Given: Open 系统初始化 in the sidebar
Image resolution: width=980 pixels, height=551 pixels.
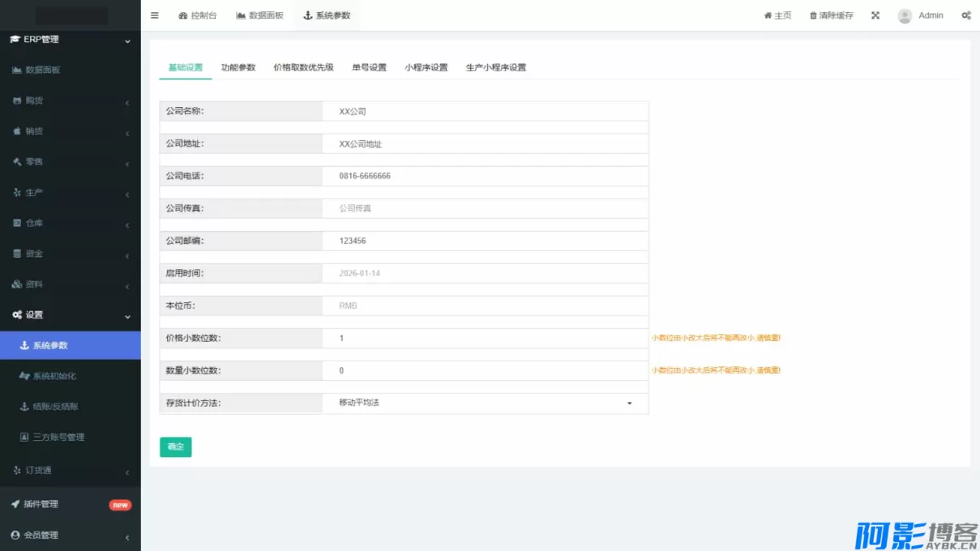Looking at the screenshot, I should [53, 376].
